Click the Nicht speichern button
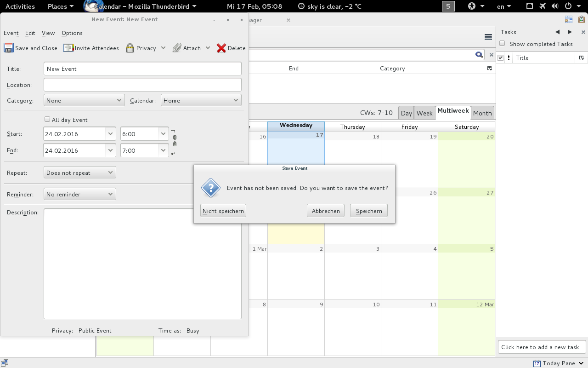 pos(223,211)
